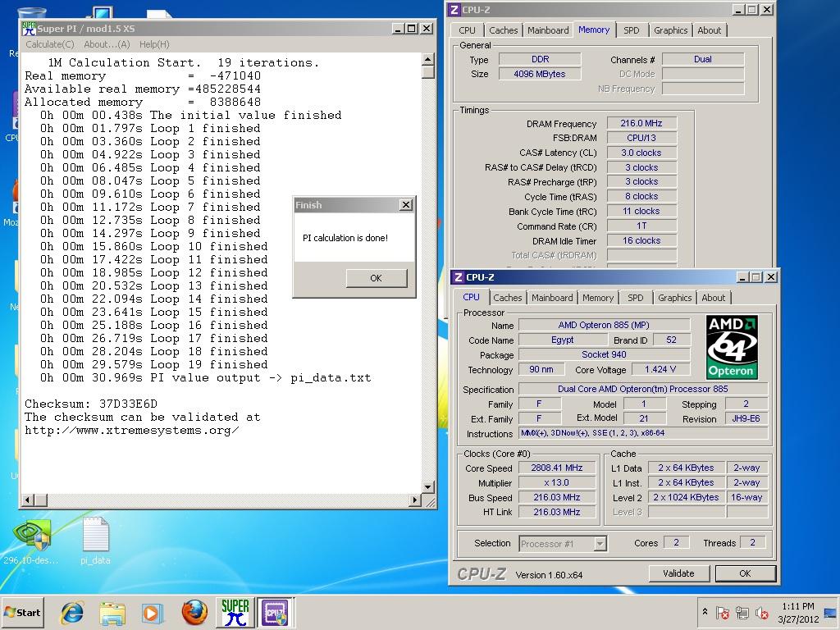Launch Windows Media Player from taskbar
The height and width of the screenshot is (630, 840).
click(152, 613)
